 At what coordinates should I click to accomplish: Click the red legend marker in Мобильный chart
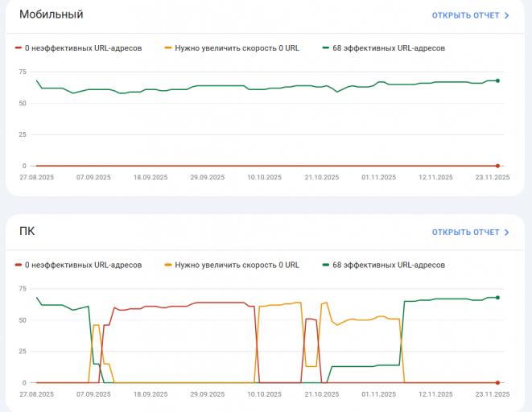coord(19,47)
